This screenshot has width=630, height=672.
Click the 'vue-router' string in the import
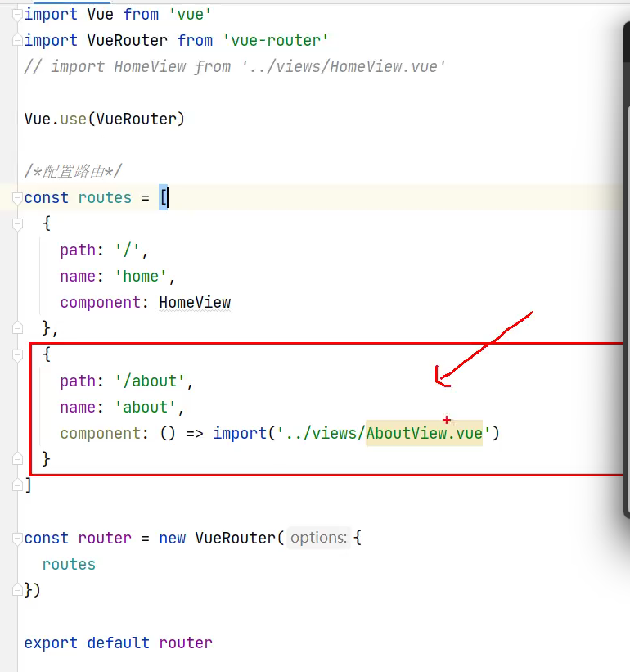pyautogui.click(x=276, y=41)
